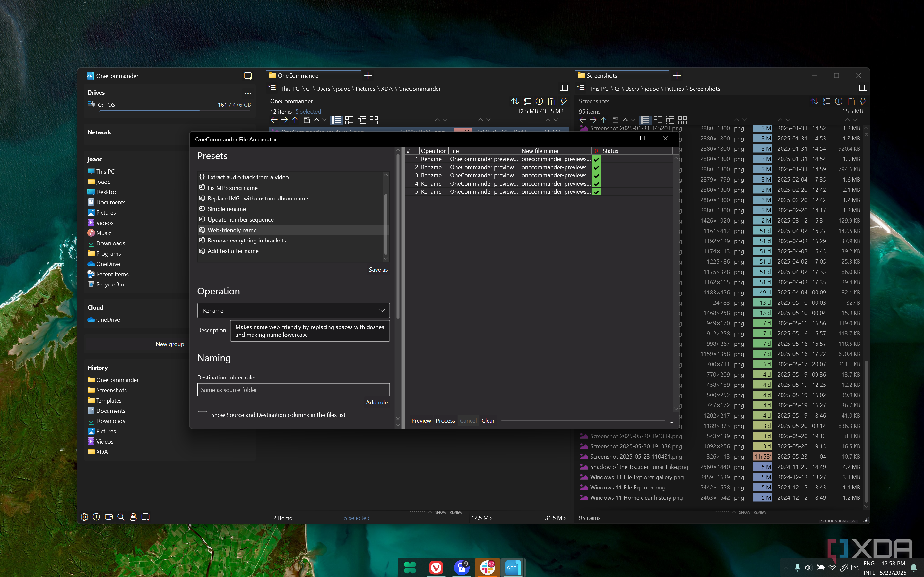
Task: Toggle green checkmark on row 1 Rename
Action: click(x=596, y=159)
